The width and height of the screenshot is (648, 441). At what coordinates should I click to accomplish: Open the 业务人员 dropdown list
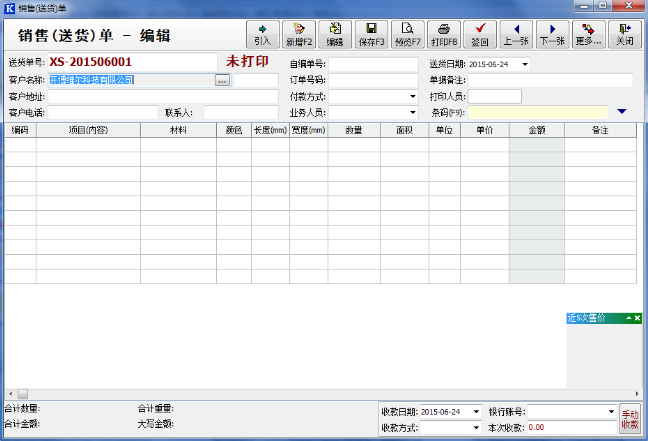coord(412,113)
